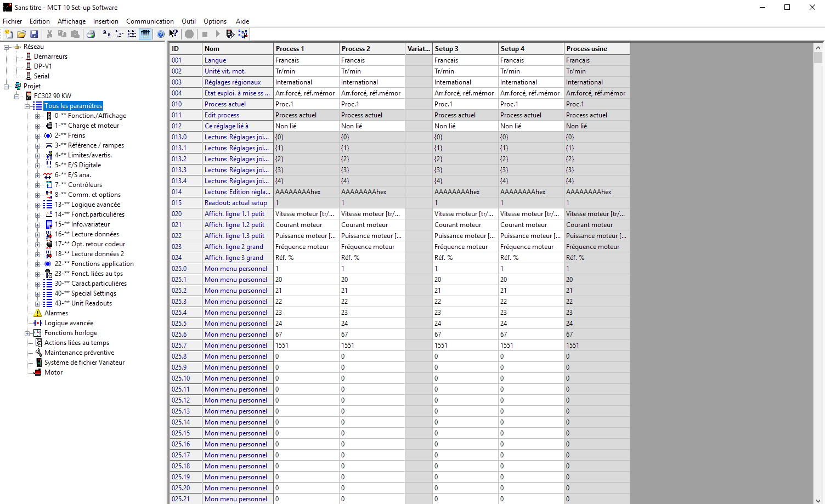
Task: Open the Communication menu
Action: [x=150, y=21]
